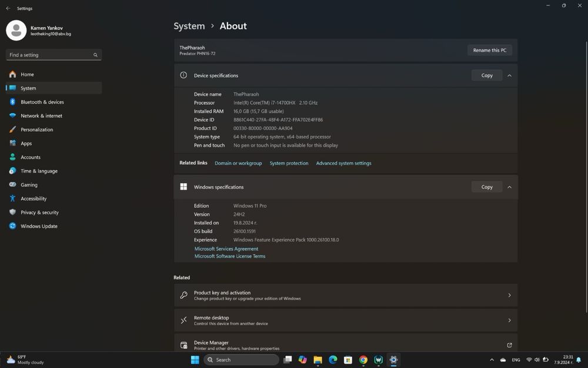Click the Privacy & security shield icon
The width and height of the screenshot is (588, 368).
(x=12, y=212)
